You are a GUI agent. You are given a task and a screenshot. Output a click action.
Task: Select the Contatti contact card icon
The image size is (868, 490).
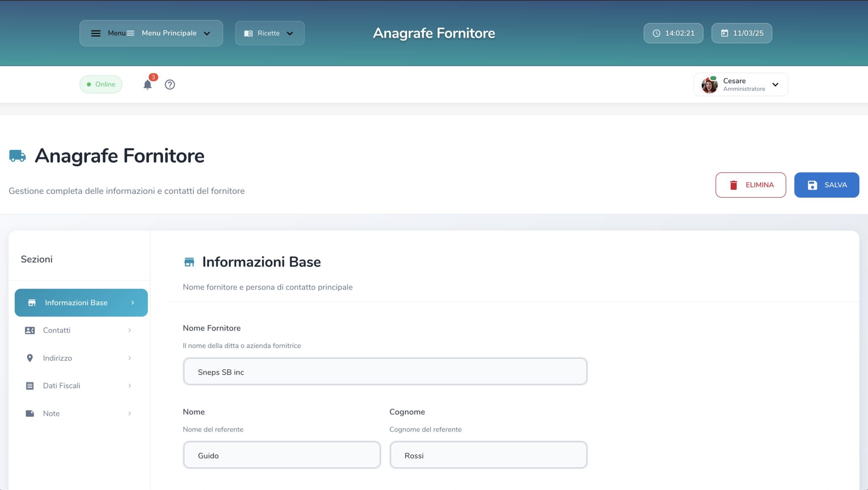[x=29, y=330]
